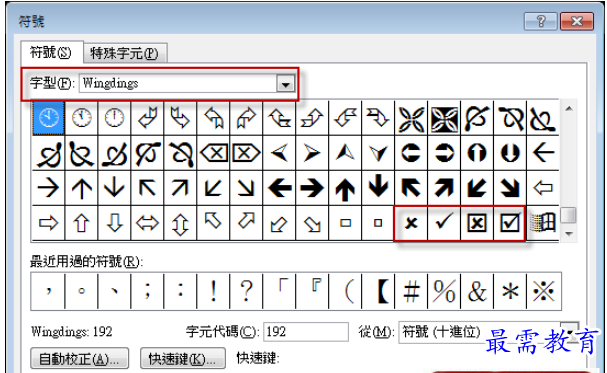Insert recent % symbol
607x373 pixels.
[x=444, y=291]
